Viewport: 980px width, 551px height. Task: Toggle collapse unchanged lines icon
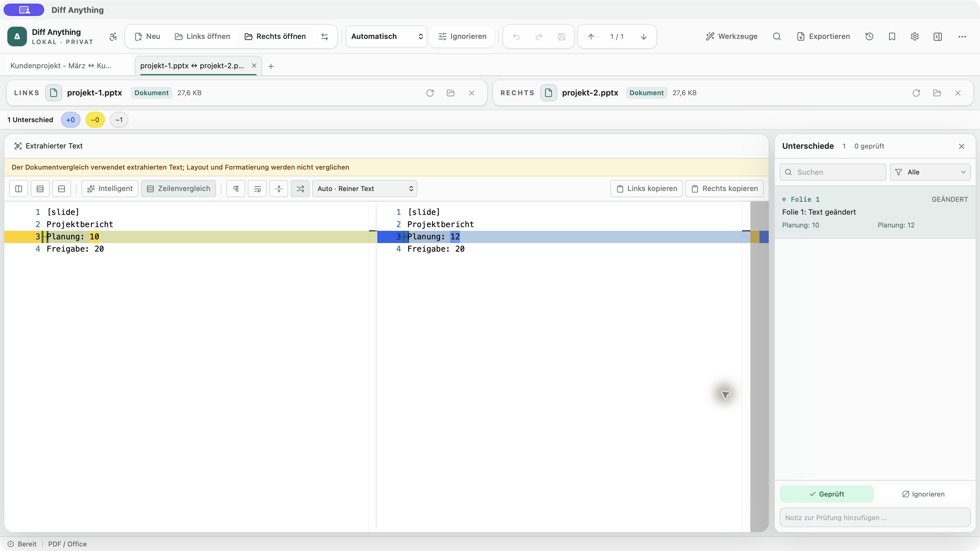279,189
